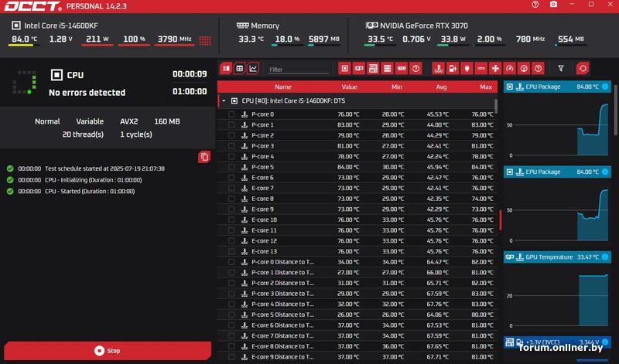Tick the P-core 0 checkbox
The width and height of the screenshot is (619, 364).
(231, 114)
